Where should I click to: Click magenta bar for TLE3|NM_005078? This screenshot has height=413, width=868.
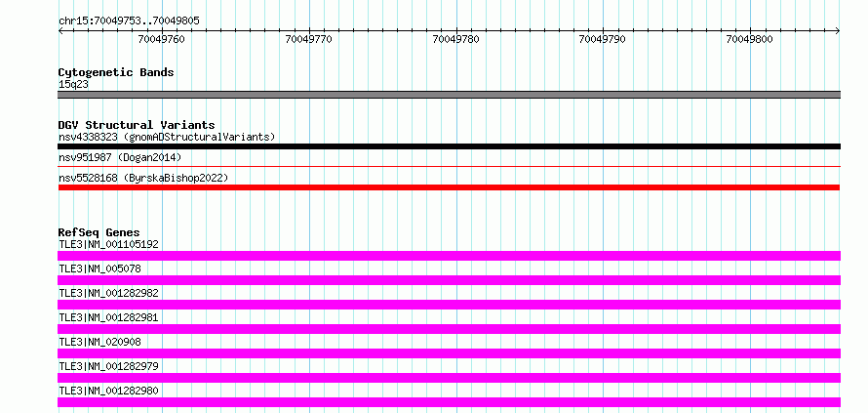[449, 280]
